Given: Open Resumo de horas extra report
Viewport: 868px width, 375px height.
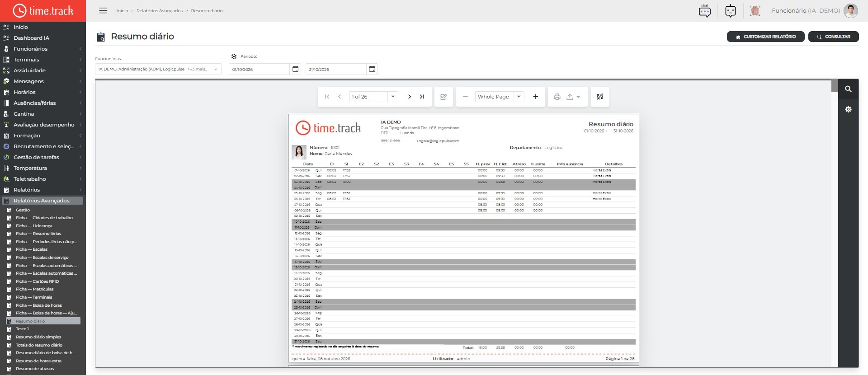Looking at the screenshot, I should pos(38,361).
